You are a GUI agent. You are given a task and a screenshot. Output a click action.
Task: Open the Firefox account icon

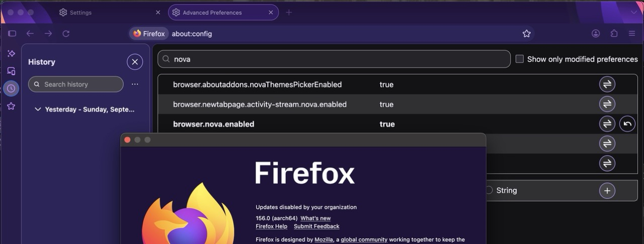[x=596, y=34]
